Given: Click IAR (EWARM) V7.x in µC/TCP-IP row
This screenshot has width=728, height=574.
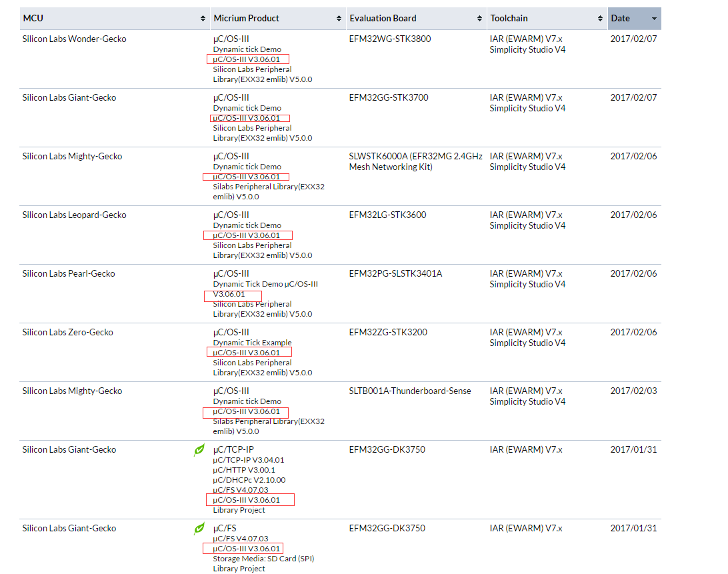Looking at the screenshot, I should 526,449.
